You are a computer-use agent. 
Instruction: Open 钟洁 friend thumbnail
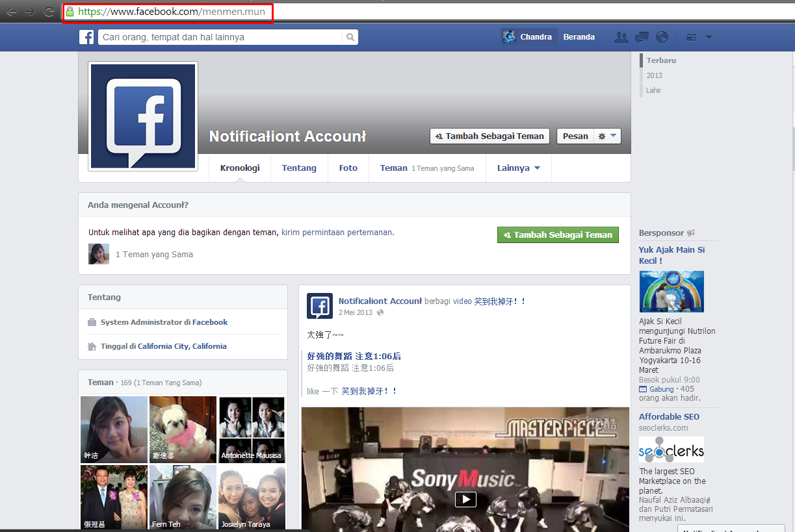pos(114,429)
